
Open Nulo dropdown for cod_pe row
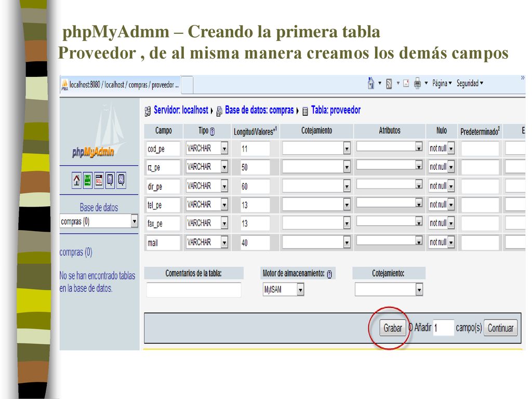pos(451,148)
